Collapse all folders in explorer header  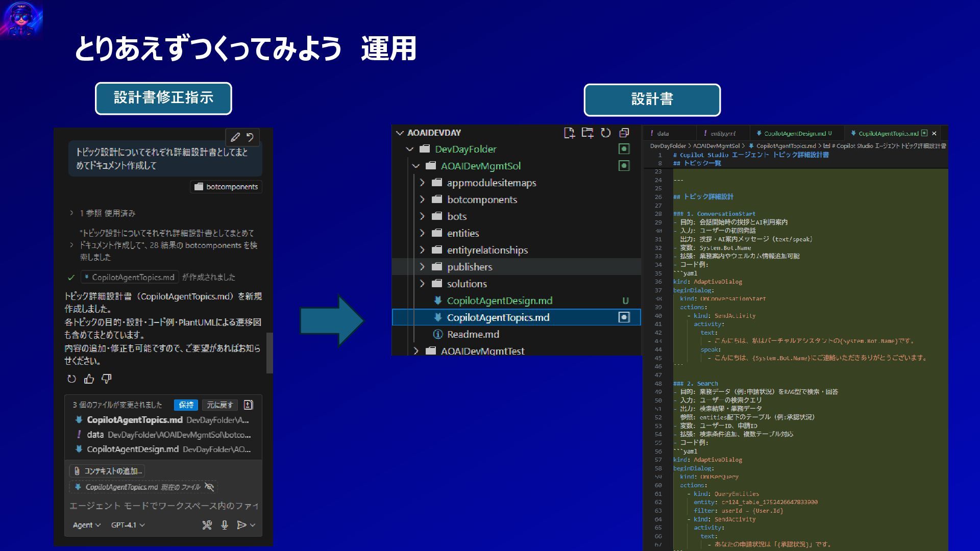pos(624,133)
